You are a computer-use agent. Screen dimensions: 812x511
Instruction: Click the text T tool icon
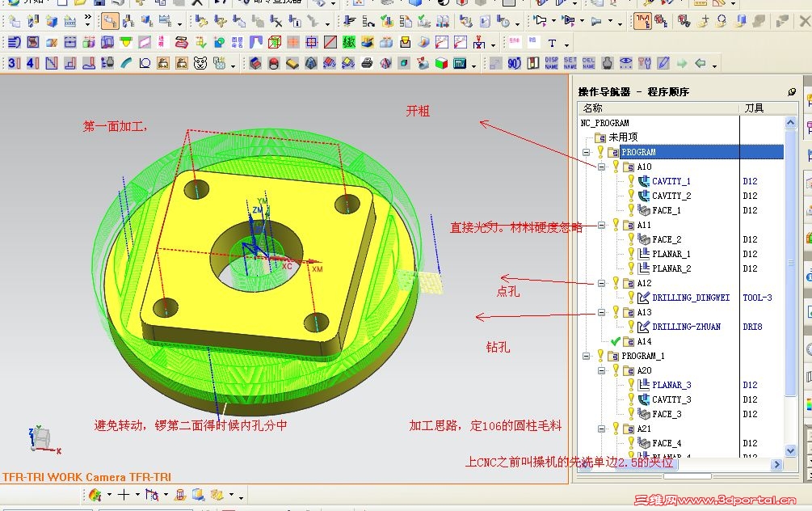552,43
